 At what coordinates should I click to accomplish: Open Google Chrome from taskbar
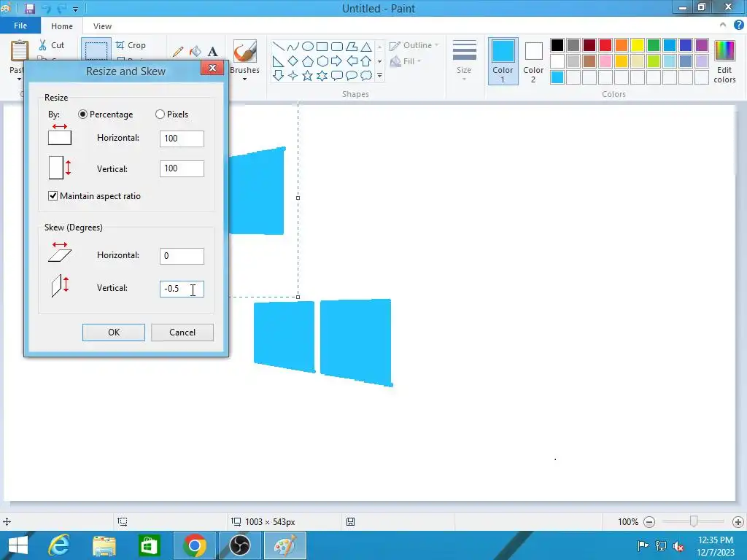click(194, 545)
